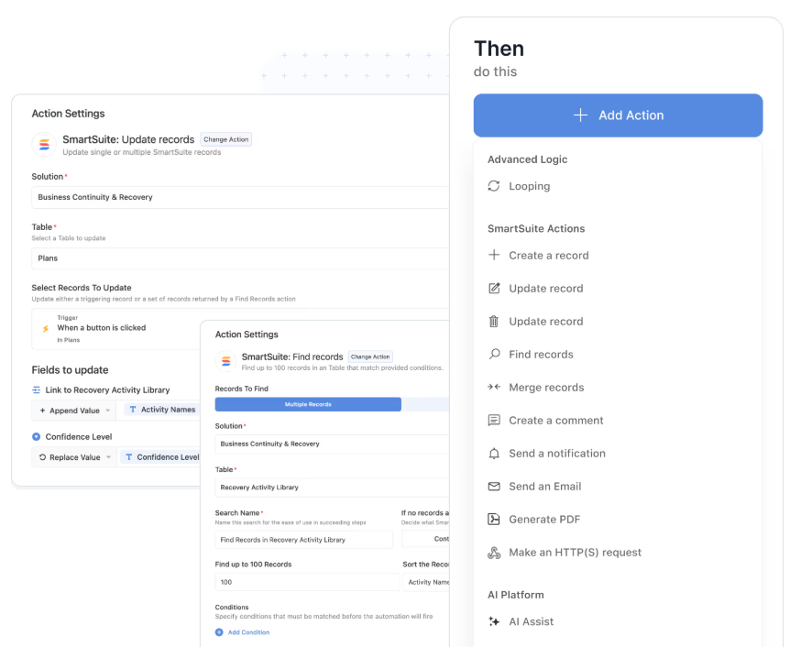812x647 pixels.
Task: Click the envelope icon beside Send an Email
Action: pyautogui.click(x=494, y=487)
